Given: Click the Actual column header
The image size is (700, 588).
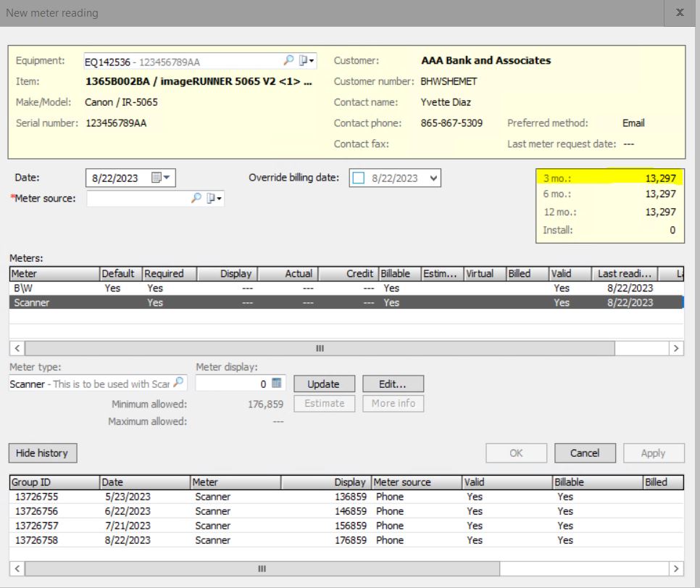Looking at the screenshot, I should tap(288, 273).
